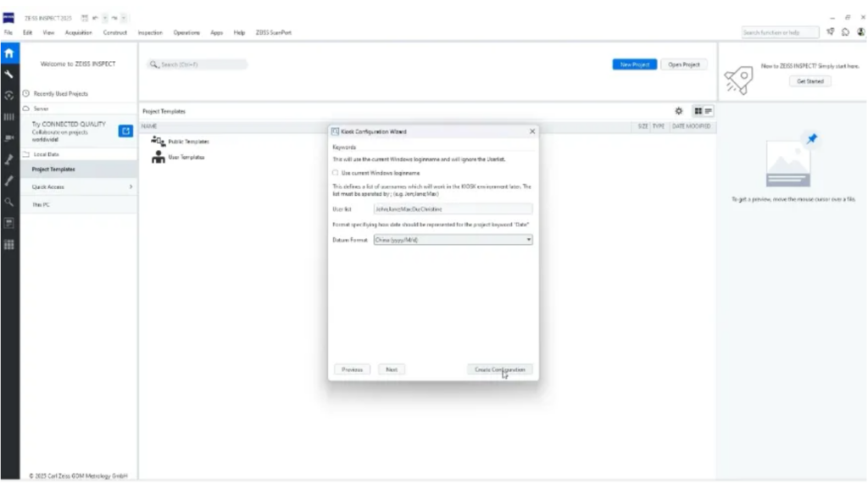The height and width of the screenshot is (483, 868).
Task: Open the Apps menu
Action: click(x=216, y=33)
